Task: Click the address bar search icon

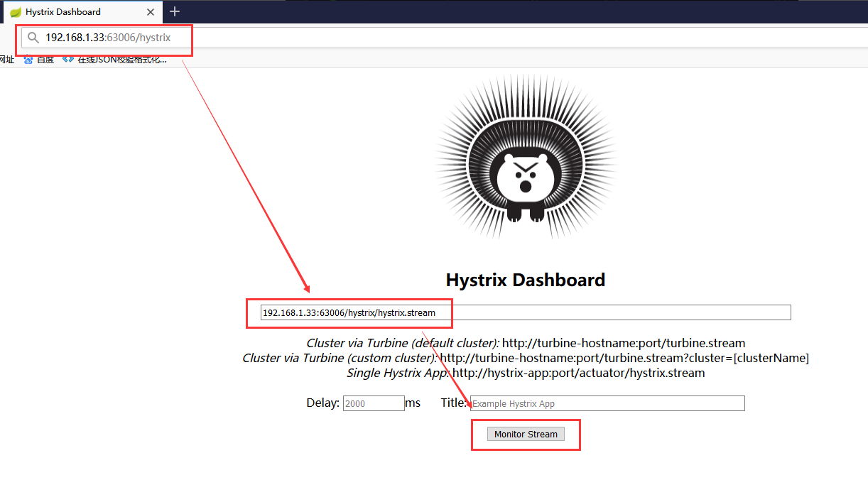Action: (33, 38)
